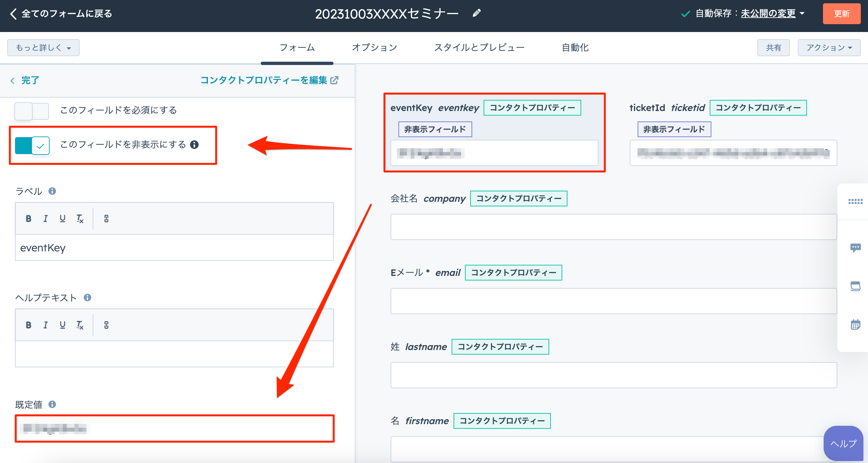This screenshot has width=868, height=463.
Task: Open the アクション dropdown menu
Action: coord(829,48)
